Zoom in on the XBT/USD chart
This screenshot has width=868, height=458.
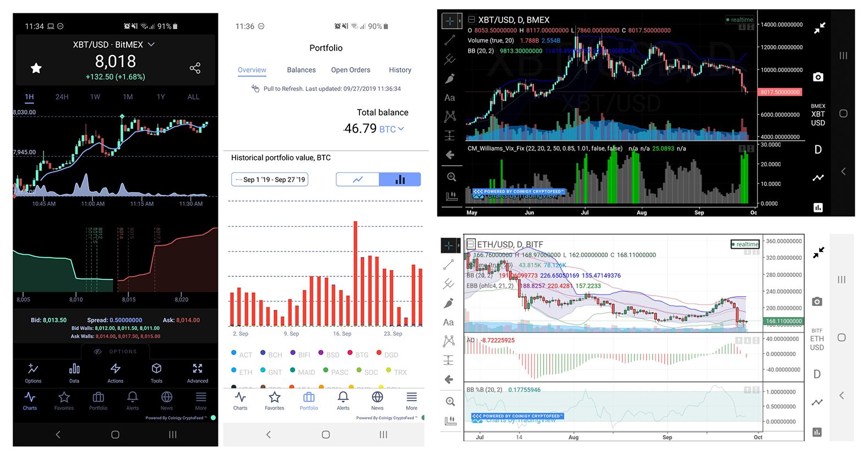click(x=451, y=177)
